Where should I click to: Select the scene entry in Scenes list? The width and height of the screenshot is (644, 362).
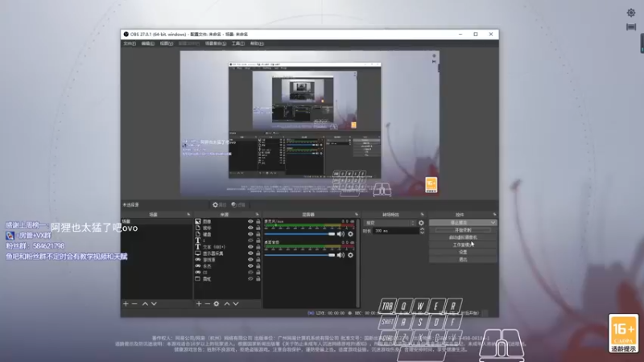point(156,222)
